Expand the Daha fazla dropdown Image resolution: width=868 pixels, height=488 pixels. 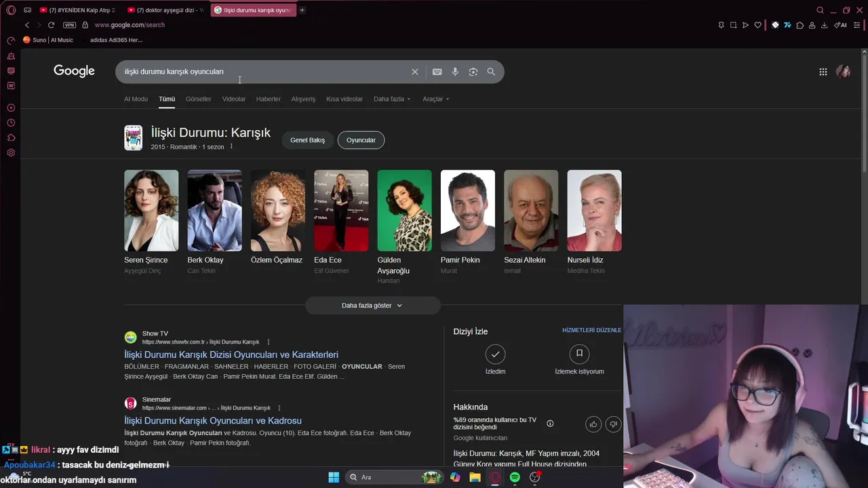(392, 99)
